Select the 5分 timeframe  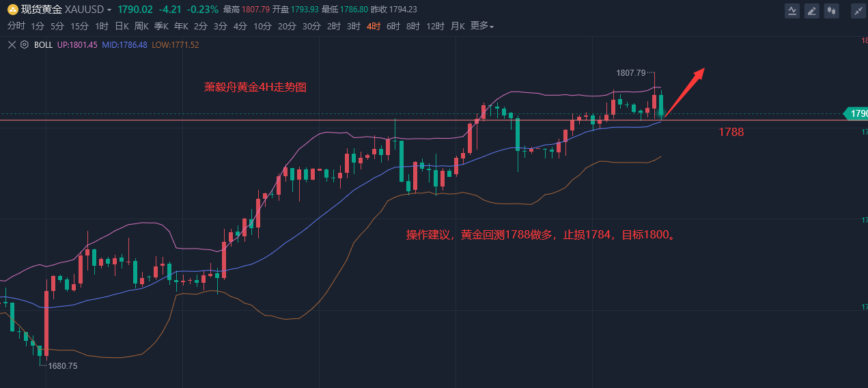point(57,26)
